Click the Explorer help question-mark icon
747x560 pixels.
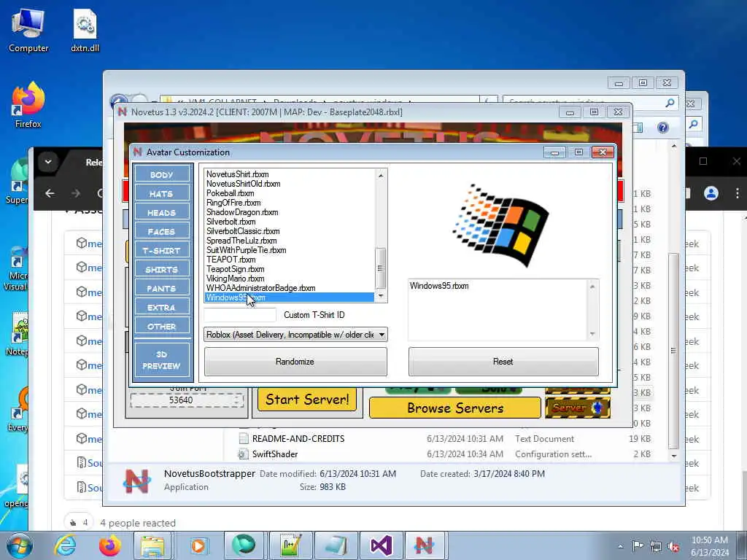[x=662, y=128]
